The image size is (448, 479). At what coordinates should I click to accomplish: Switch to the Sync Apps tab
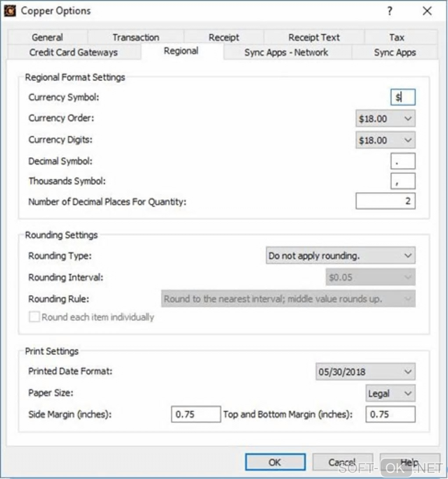(395, 52)
